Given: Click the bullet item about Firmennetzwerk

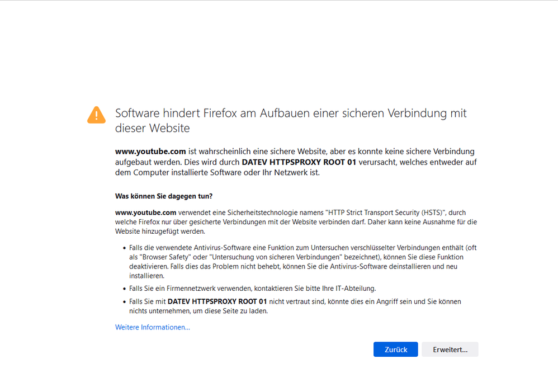Looking at the screenshot, I should [252, 289].
